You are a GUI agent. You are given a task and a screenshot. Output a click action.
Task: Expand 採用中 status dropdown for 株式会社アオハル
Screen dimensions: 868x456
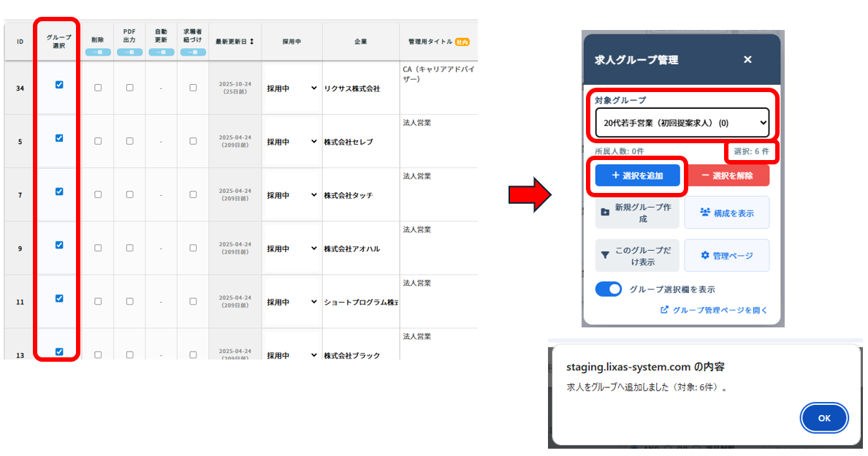pyautogui.click(x=292, y=248)
